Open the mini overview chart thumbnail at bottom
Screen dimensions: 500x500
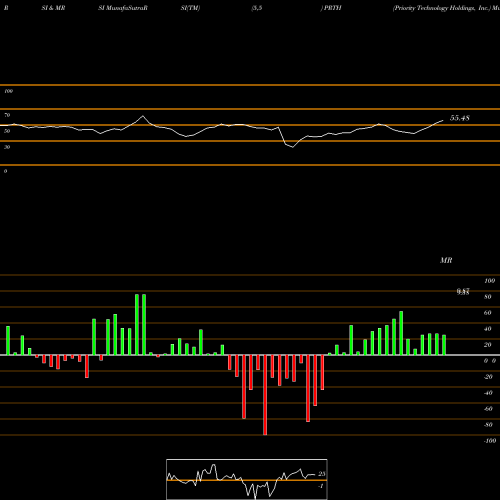pyautogui.click(x=247, y=479)
